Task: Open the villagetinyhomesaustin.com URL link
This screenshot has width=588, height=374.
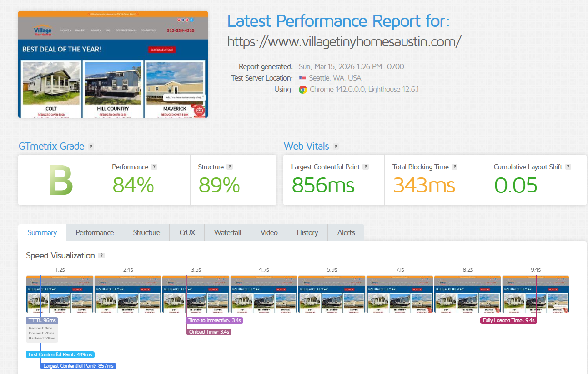Action: point(344,42)
